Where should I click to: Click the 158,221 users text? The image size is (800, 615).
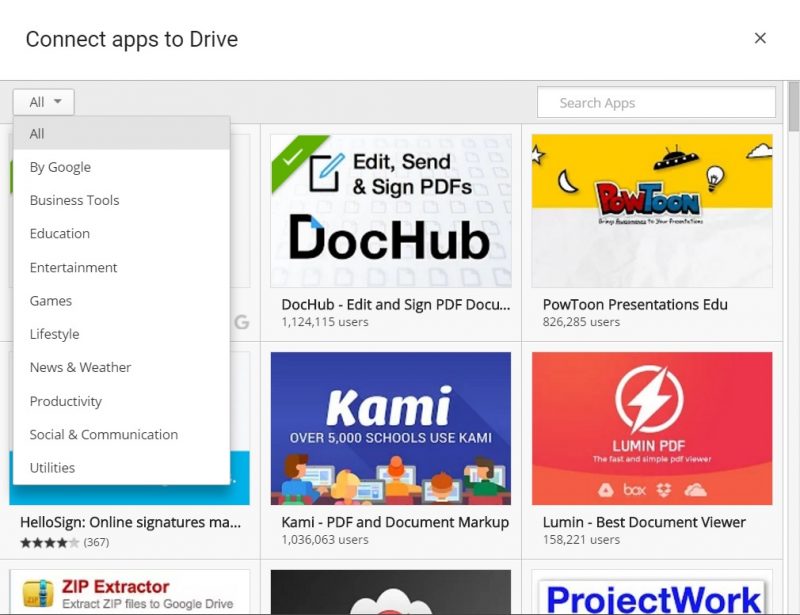581,539
